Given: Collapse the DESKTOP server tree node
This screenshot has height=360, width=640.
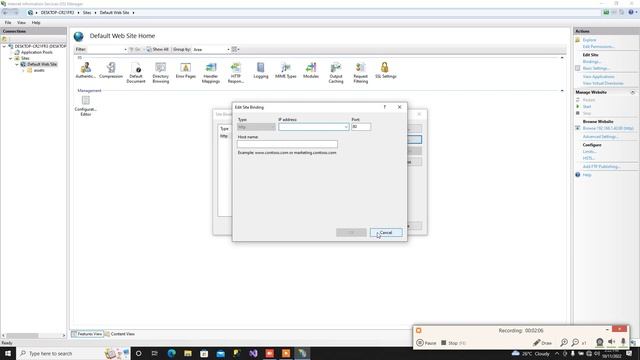Looking at the screenshot, I should click(x=4, y=47).
